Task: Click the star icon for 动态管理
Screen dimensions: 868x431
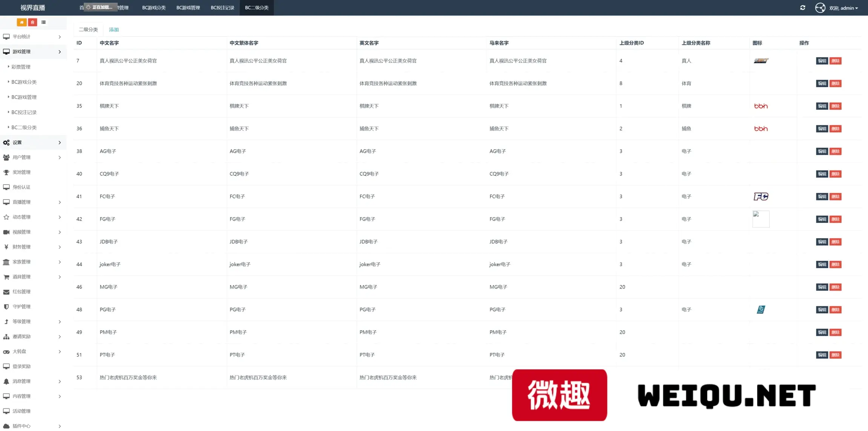Action: tap(6, 217)
